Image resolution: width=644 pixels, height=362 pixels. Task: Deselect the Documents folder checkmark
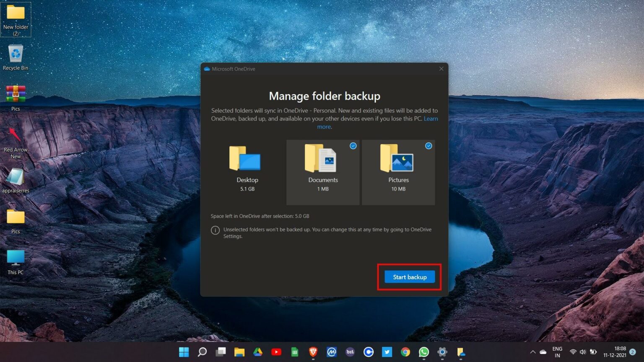(353, 146)
